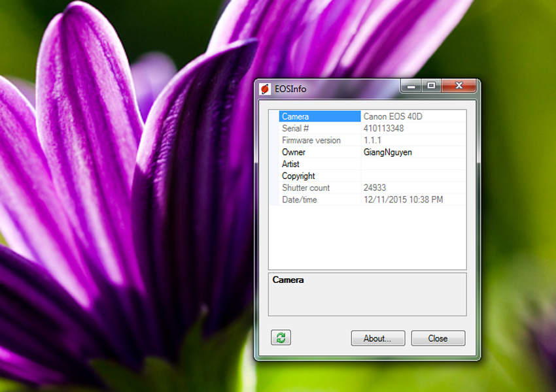
Task: Click the Artist property label
Action: click(291, 164)
